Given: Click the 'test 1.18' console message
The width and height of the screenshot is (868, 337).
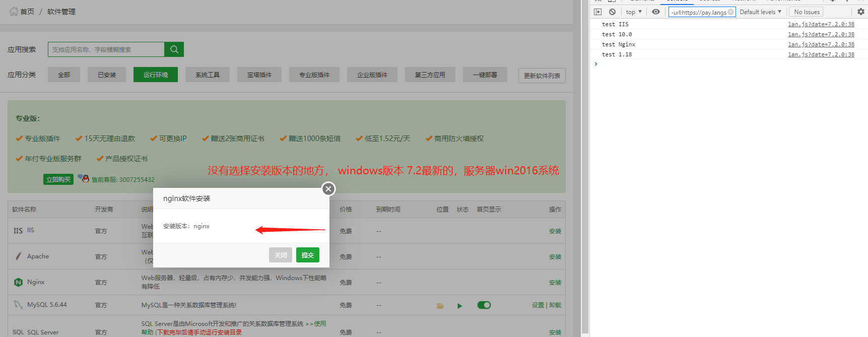Looking at the screenshot, I should pos(617,54).
